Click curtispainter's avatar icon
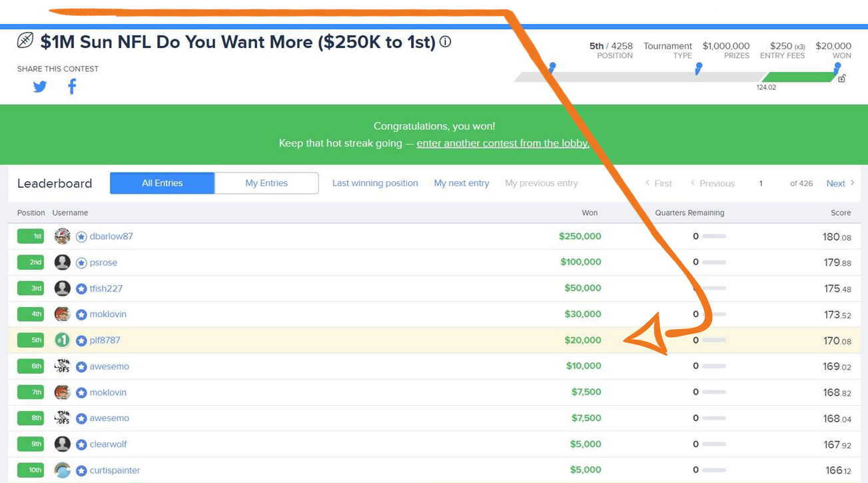The image size is (868, 483). coord(63,470)
